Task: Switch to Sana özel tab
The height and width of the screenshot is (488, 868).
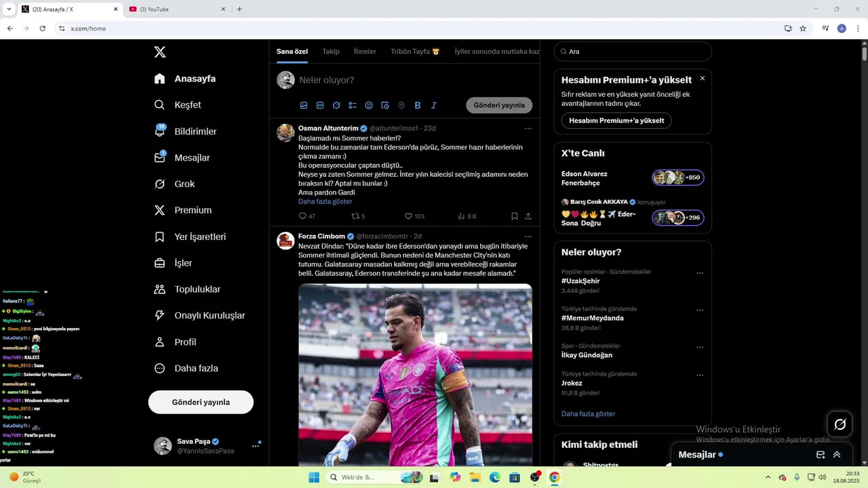Action: (292, 52)
